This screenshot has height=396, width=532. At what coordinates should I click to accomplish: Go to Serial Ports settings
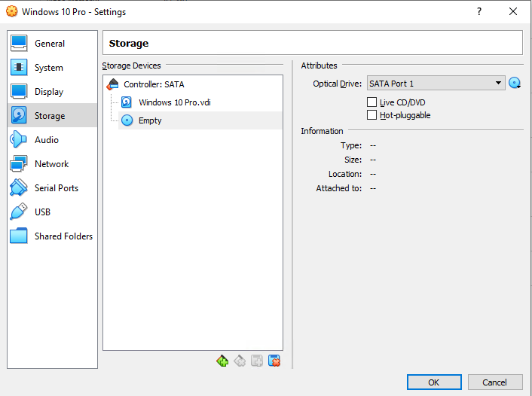(52, 187)
